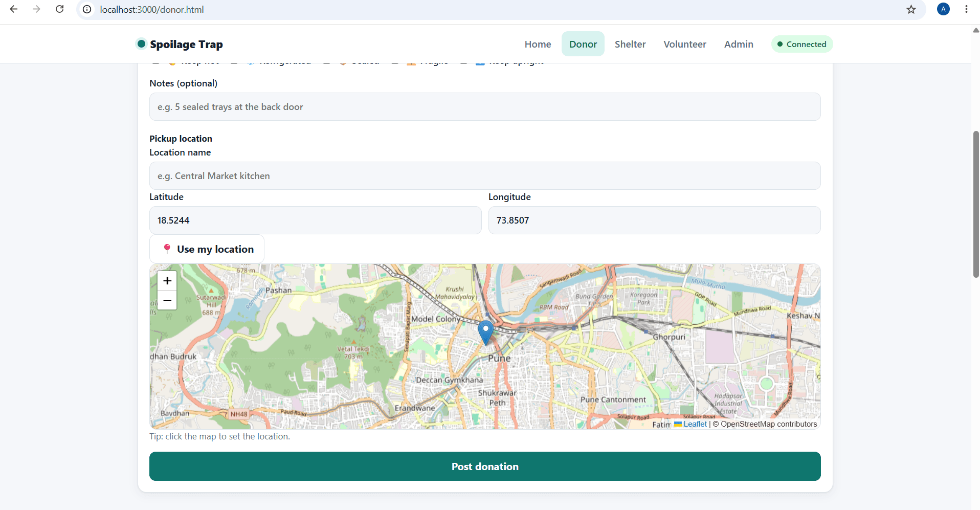The height and width of the screenshot is (510, 980).
Task: Open the Volunteer page
Action: click(x=685, y=44)
